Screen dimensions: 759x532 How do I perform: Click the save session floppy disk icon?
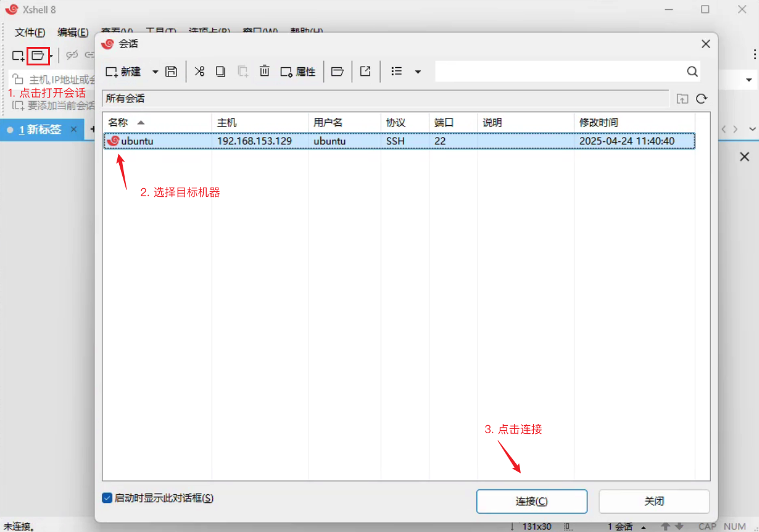pos(171,72)
